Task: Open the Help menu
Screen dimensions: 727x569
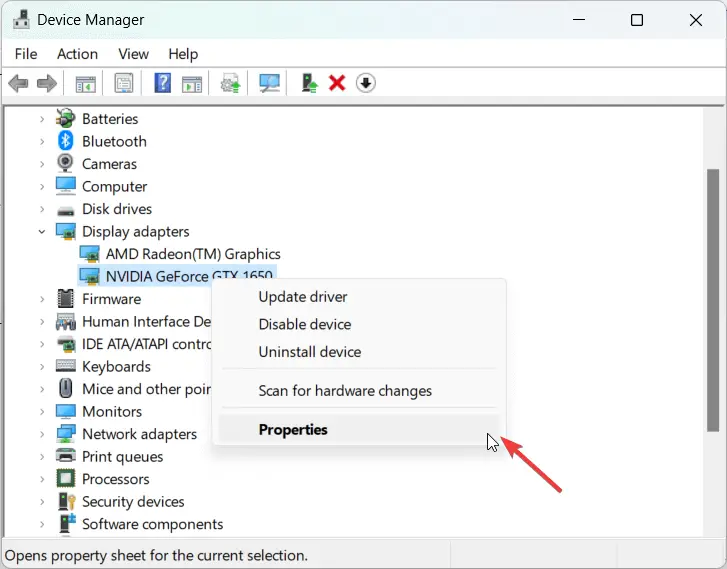Action: pyautogui.click(x=183, y=54)
